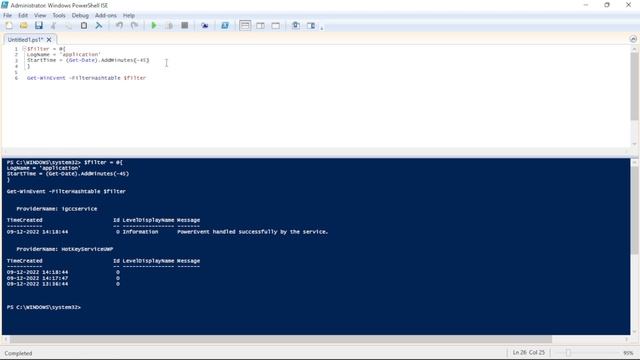
Task: Show script pane on the right layout
Action: 260,25
